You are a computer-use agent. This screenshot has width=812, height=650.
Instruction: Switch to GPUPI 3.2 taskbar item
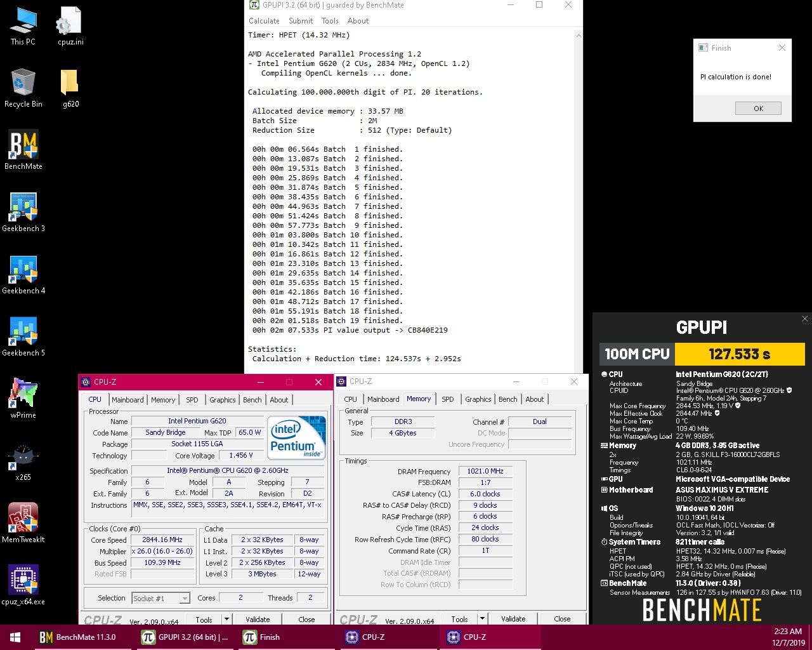(186, 637)
